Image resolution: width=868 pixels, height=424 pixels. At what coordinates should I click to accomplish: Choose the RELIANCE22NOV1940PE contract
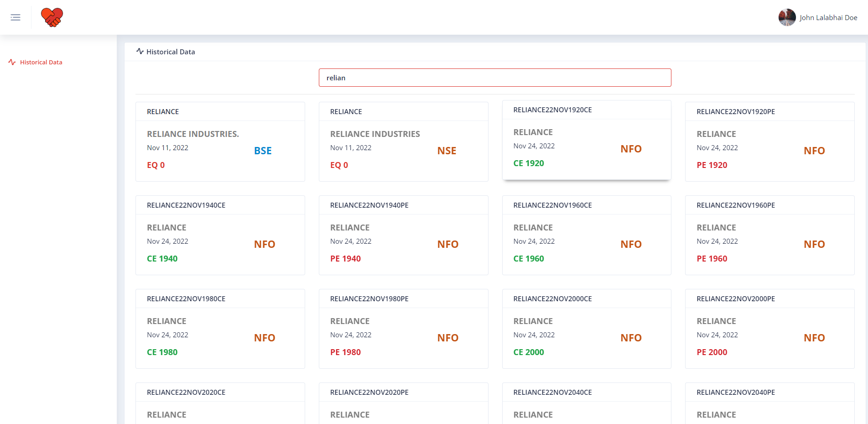[x=404, y=235]
